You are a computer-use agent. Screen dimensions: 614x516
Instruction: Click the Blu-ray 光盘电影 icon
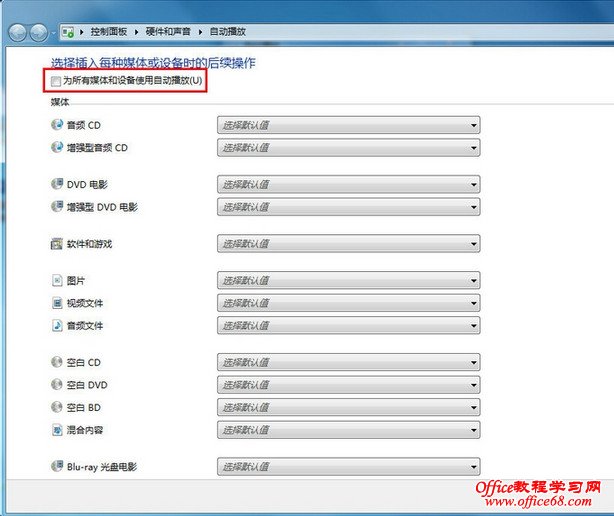point(57,466)
